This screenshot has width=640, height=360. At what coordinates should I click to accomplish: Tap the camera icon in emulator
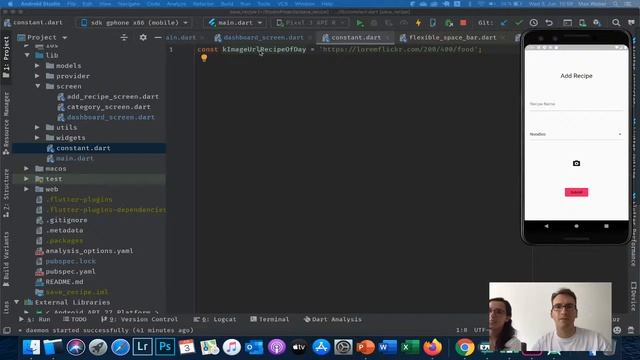tap(576, 163)
